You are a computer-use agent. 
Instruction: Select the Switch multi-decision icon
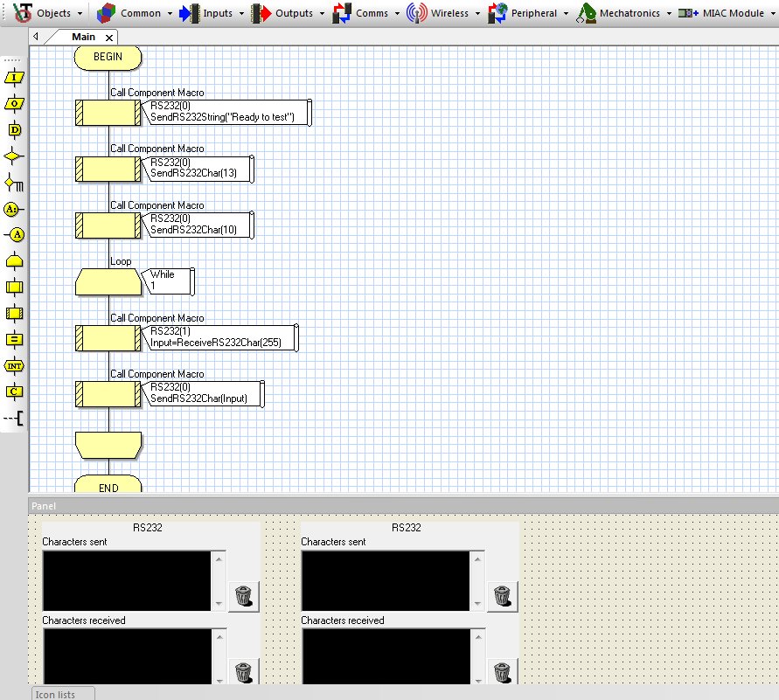point(14,183)
